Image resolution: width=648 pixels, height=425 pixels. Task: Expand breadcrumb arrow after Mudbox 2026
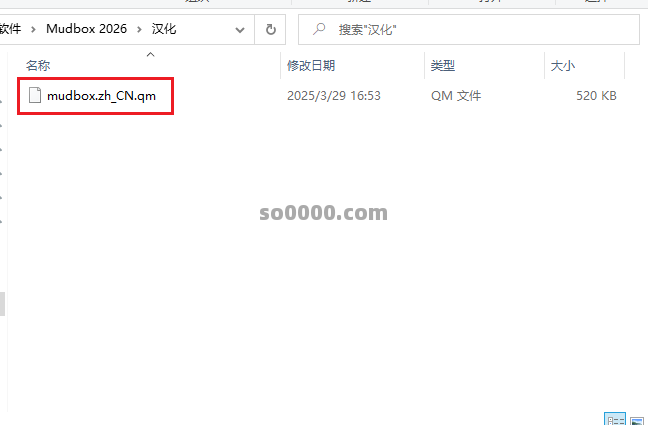coord(139,29)
